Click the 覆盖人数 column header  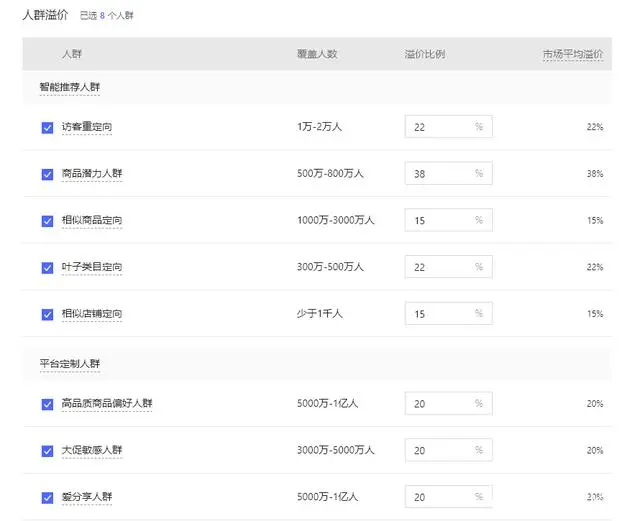pos(317,54)
